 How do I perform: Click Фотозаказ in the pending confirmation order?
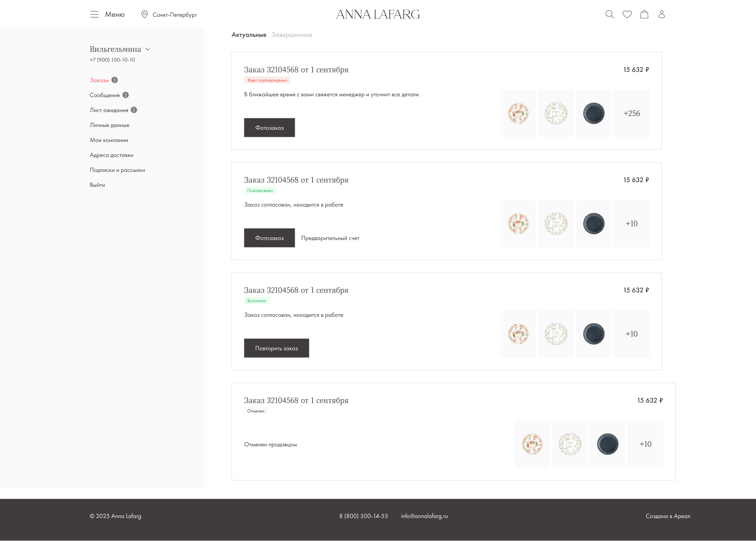tap(269, 128)
